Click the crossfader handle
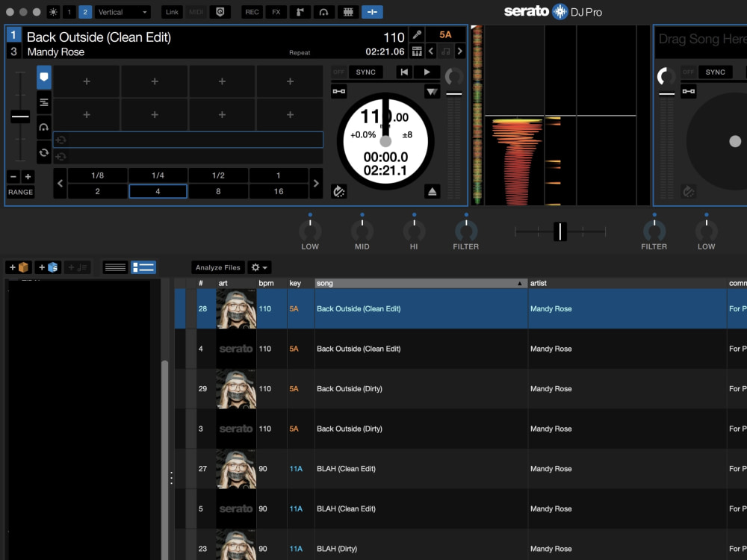747x560 pixels. click(x=560, y=232)
